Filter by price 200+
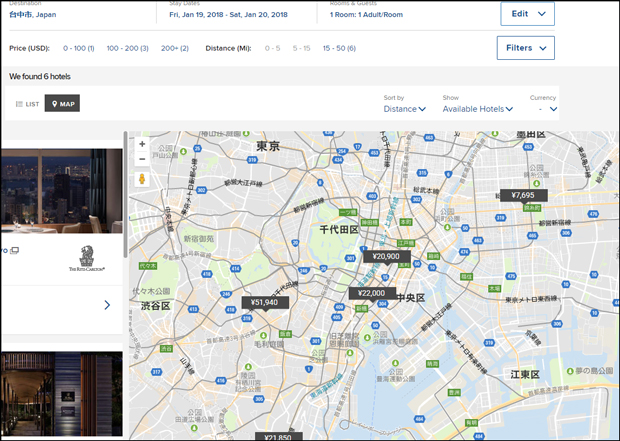The width and height of the screenshot is (620, 441). point(174,48)
